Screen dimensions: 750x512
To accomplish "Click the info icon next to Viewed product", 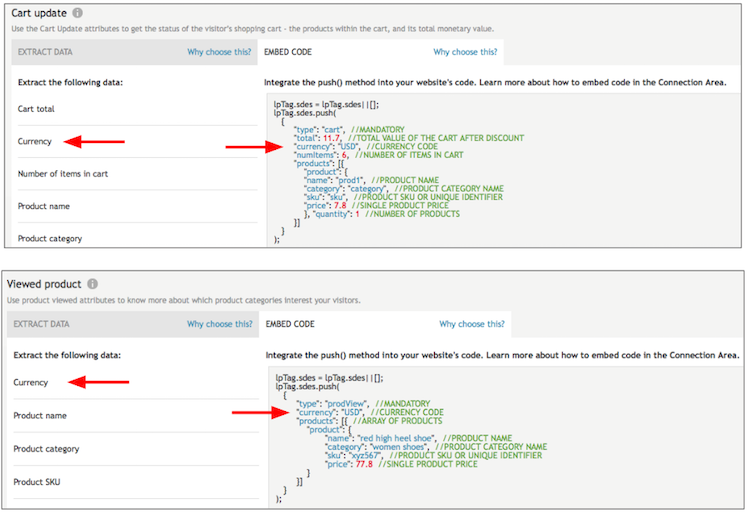I will pos(92,284).
